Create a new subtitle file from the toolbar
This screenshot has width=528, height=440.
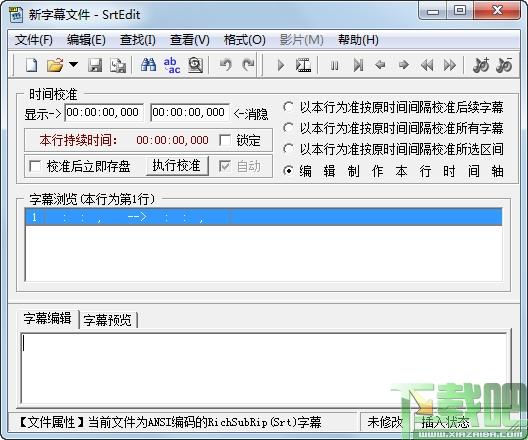[x=32, y=65]
